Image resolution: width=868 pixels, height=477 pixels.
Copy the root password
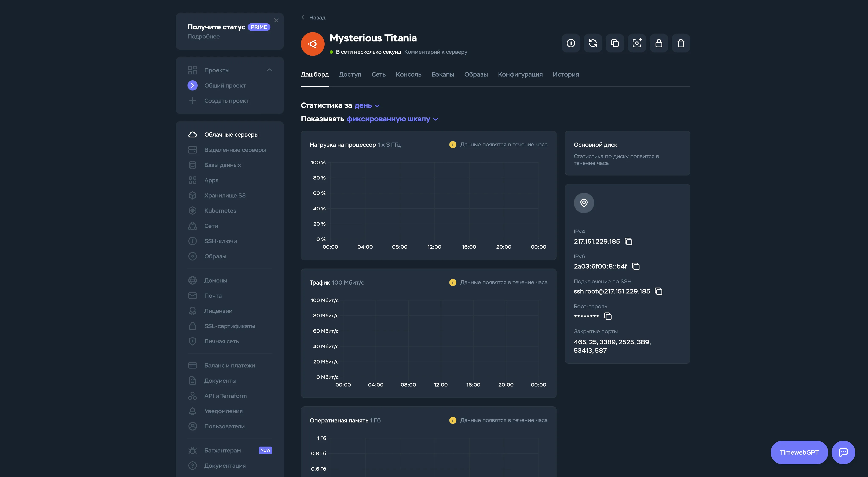(x=608, y=316)
